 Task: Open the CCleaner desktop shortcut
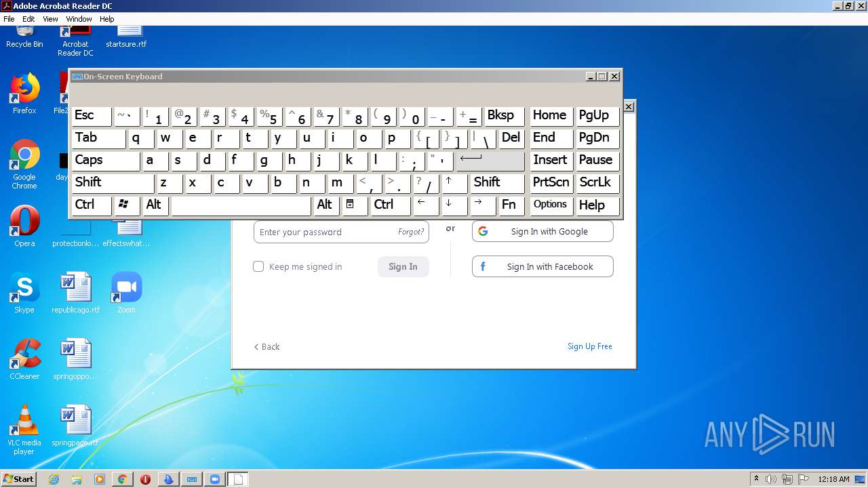coord(24,359)
